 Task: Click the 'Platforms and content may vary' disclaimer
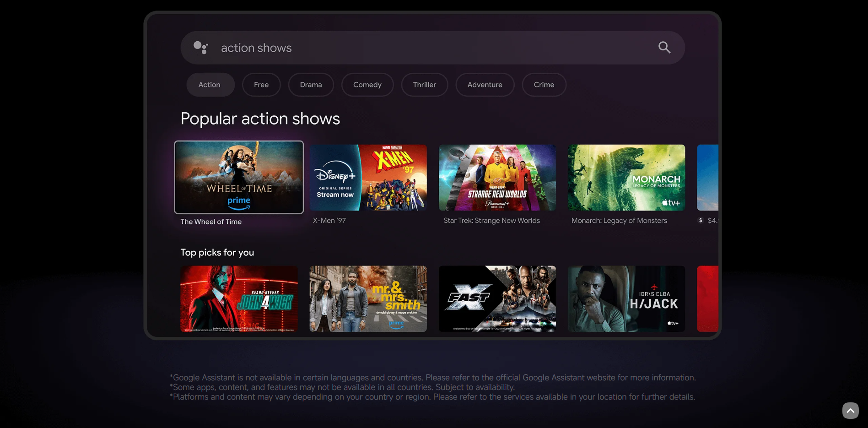[x=432, y=397]
